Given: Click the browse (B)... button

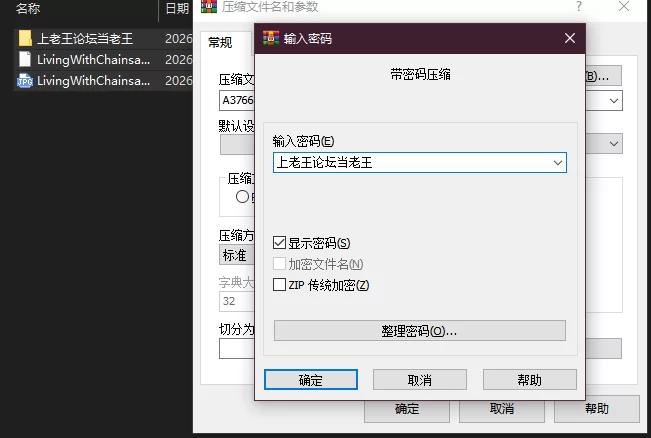Looking at the screenshot, I should coord(603,76).
